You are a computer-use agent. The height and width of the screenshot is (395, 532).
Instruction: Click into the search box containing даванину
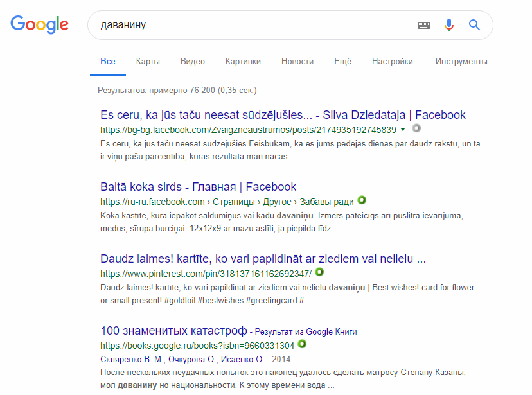(x=251, y=25)
